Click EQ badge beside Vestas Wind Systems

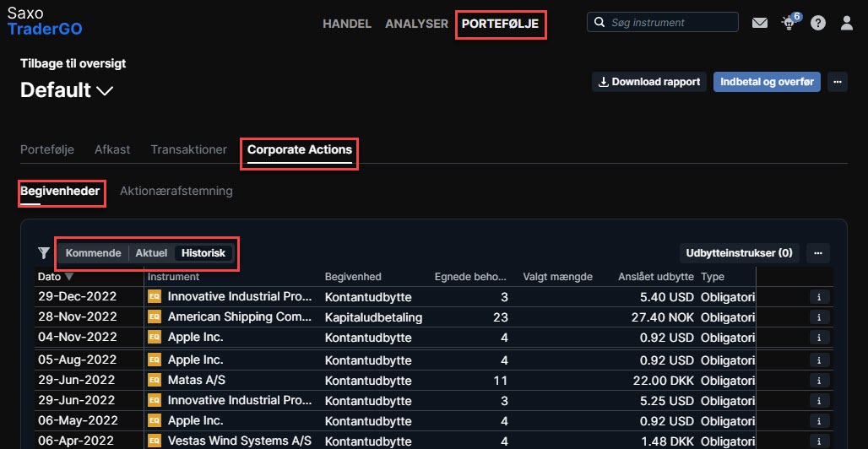155,441
